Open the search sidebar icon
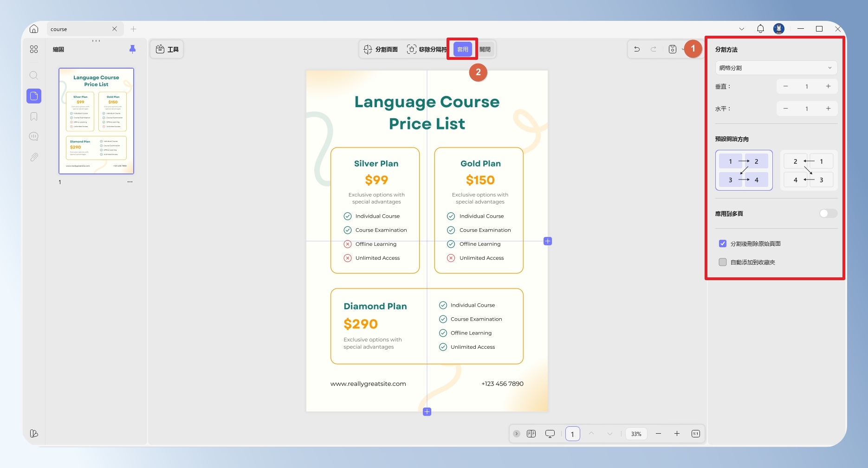 (x=34, y=75)
